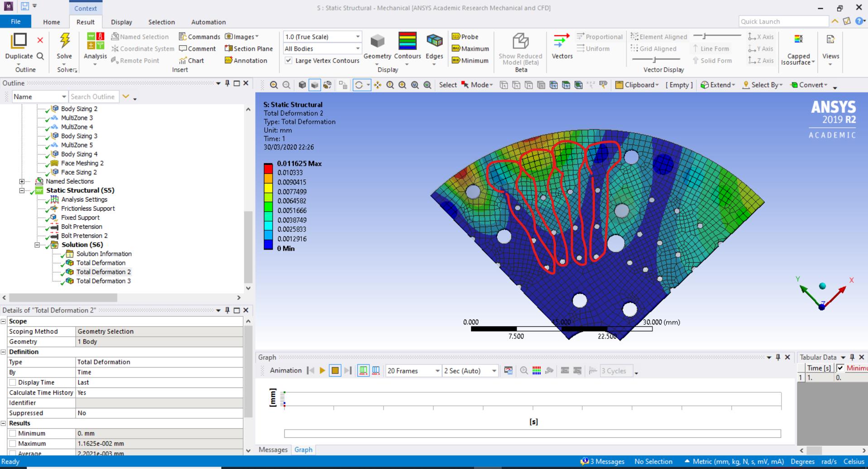The image size is (868, 469).
Task: Insert a Chart from the ribbon
Action: tap(192, 60)
